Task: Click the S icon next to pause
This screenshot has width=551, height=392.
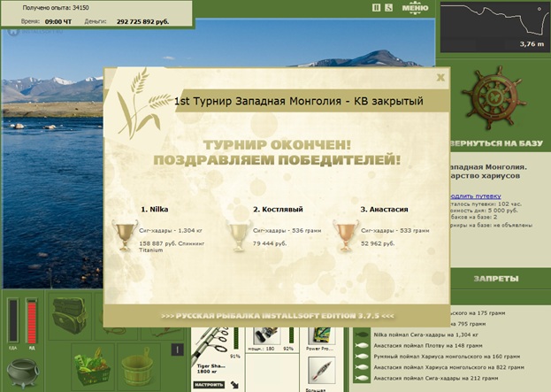Action: (388, 8)
